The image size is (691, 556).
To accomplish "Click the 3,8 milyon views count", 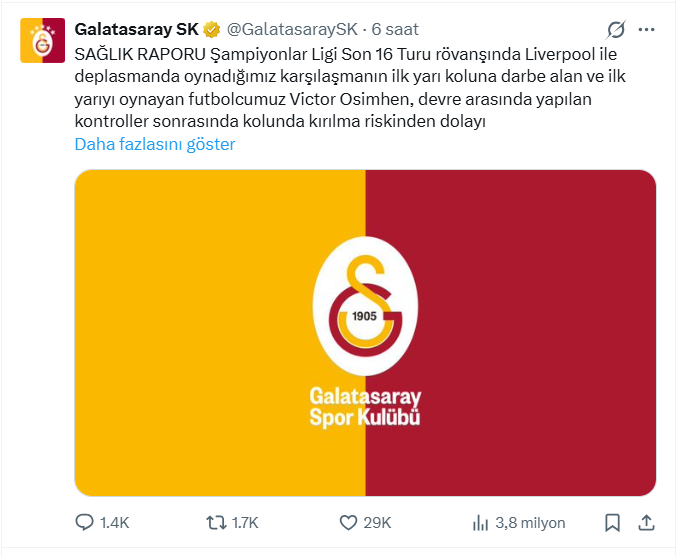I will click(531, 522).
